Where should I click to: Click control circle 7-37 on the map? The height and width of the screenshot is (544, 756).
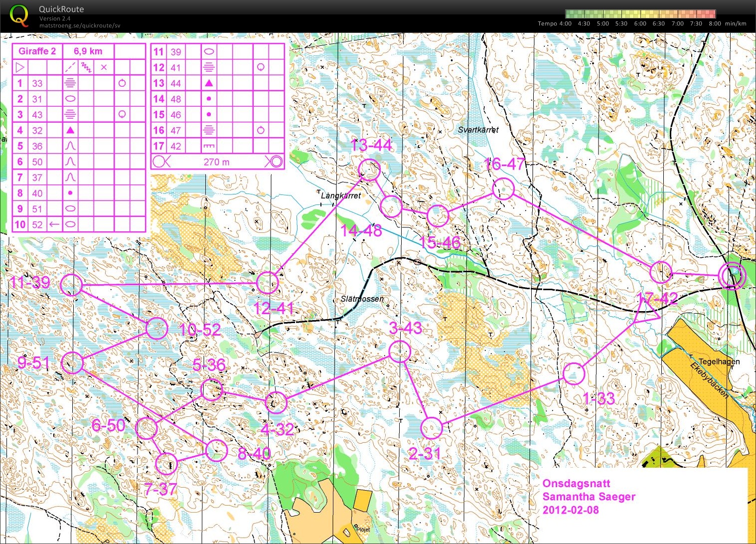click(166, 464)
